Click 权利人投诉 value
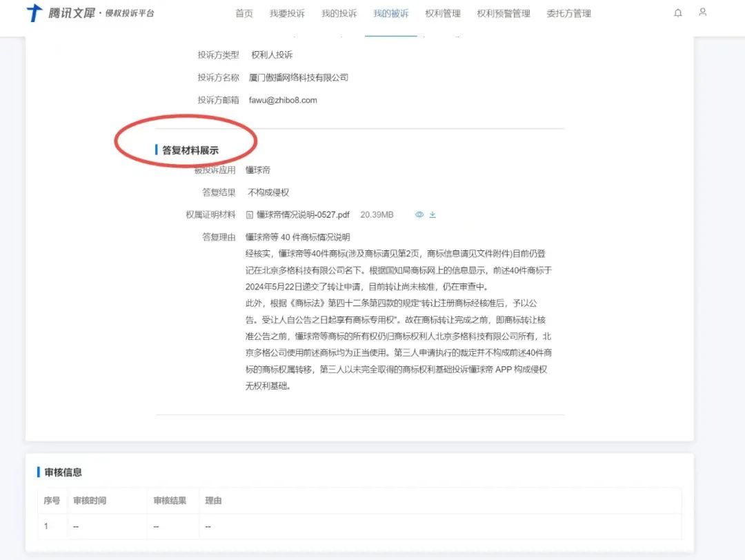 coord(272,54)
